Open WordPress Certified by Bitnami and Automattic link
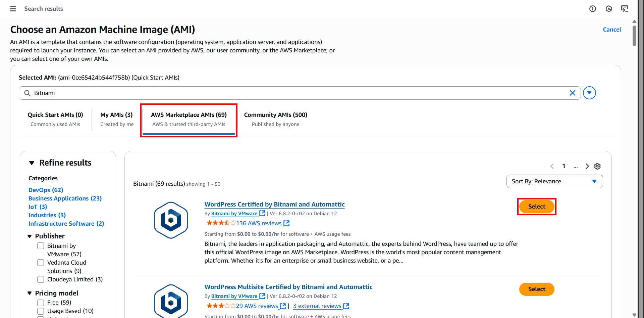The width and height of the screenshot is (644, 318). coord(275,204)
